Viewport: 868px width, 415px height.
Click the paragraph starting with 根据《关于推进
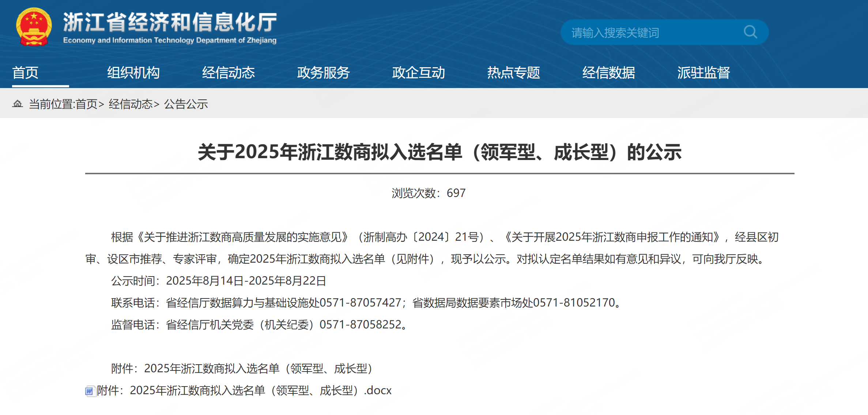[432, 248]
